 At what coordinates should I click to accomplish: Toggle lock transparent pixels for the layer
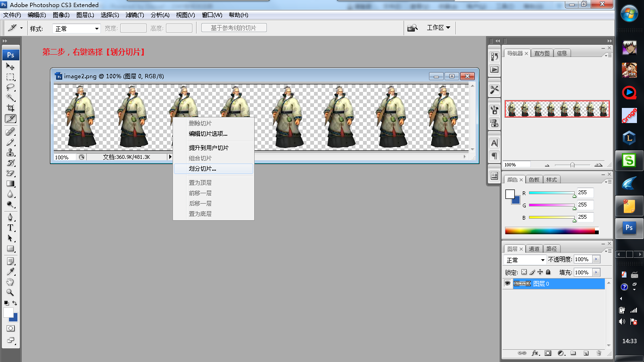[x=524, y=272]
